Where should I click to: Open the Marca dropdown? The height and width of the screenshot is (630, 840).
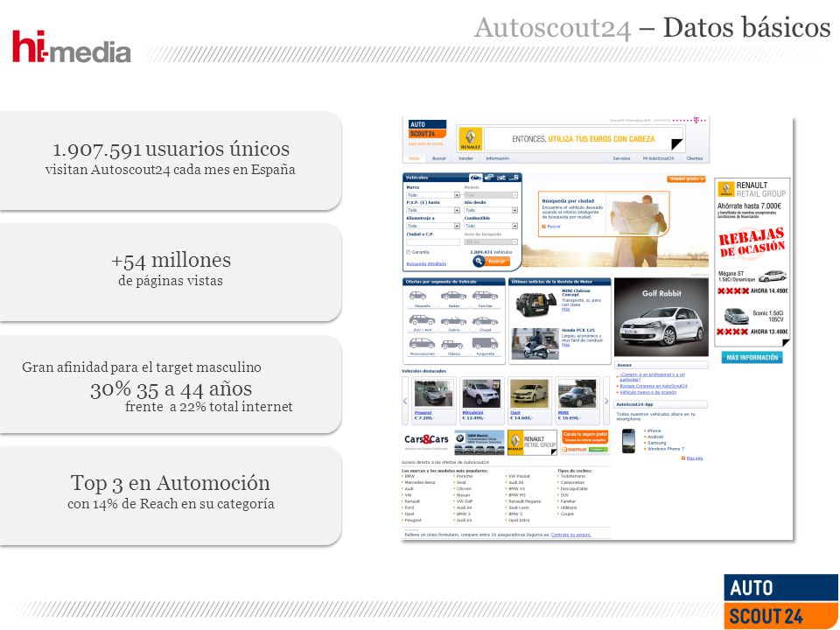click(433, 195)
